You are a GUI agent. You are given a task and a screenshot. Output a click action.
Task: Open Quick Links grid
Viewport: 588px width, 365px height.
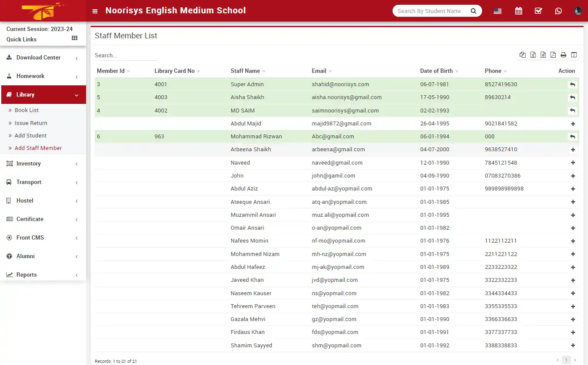[x=74, y=39]
